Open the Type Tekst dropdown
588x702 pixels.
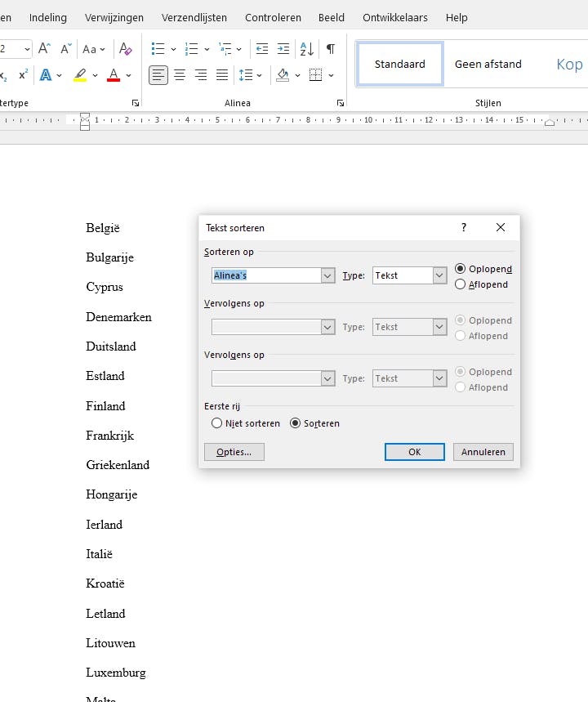click(440, 275)
